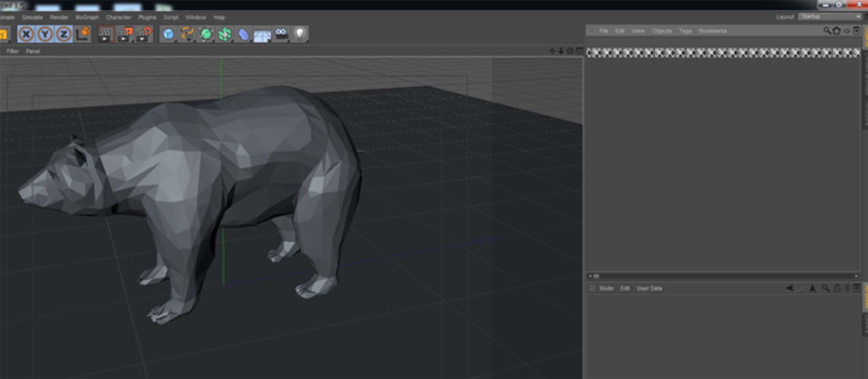The height and width of the screenshot is (379, 868).
Task: Open the Startup layout dropdown
Action: 830,17
